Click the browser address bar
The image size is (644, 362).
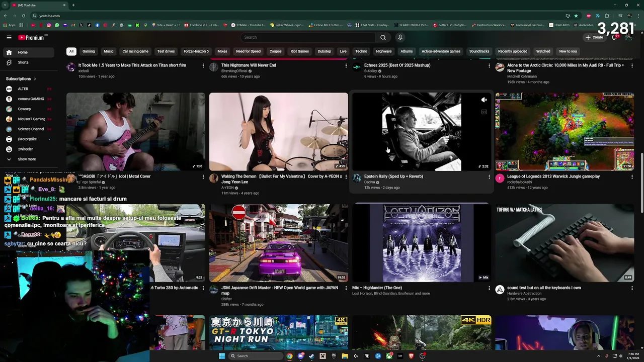(302, 16)
